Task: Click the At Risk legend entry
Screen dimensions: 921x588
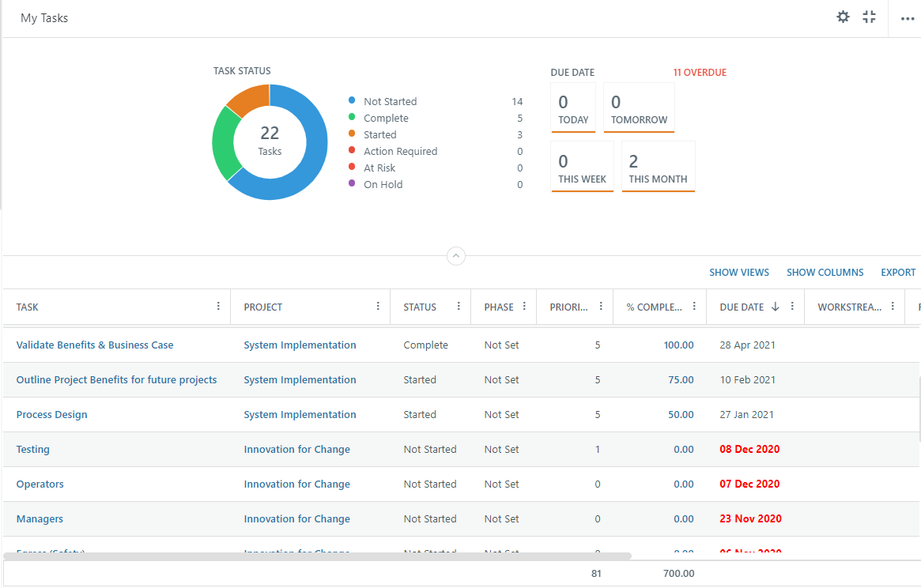Action: [379, 168]
